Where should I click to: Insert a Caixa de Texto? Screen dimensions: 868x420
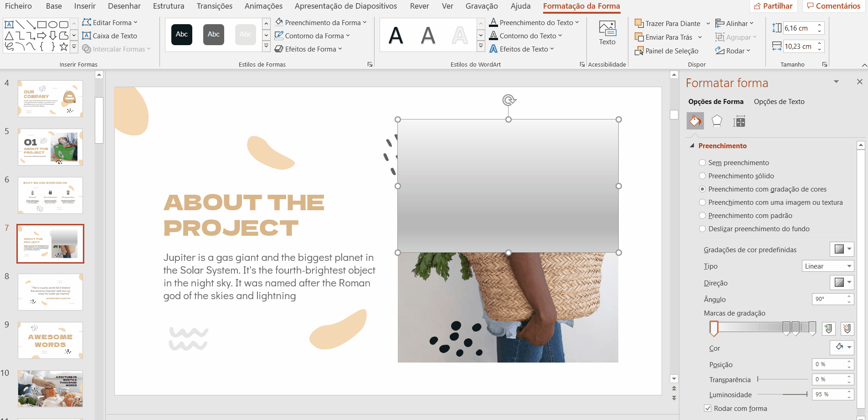click(x=109, y=36)
